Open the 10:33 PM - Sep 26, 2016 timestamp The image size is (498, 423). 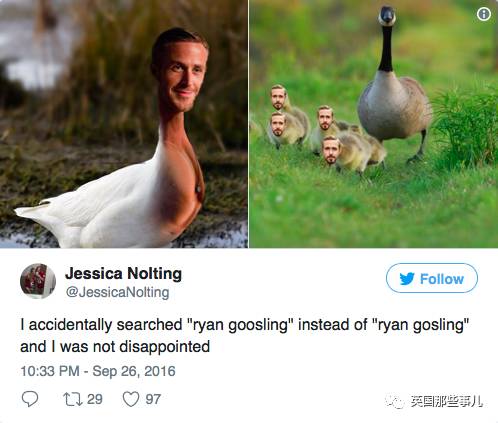(x=98, y=371)
